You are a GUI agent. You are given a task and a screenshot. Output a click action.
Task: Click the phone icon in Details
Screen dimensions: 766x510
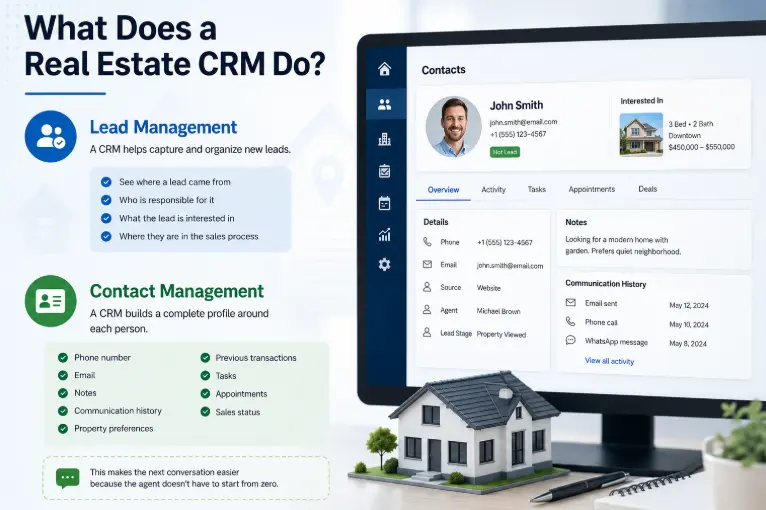pyautogui.click(x=427, y=242)
